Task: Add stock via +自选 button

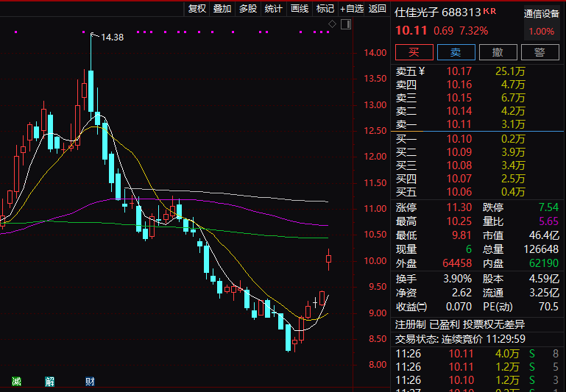Action: 352,9
